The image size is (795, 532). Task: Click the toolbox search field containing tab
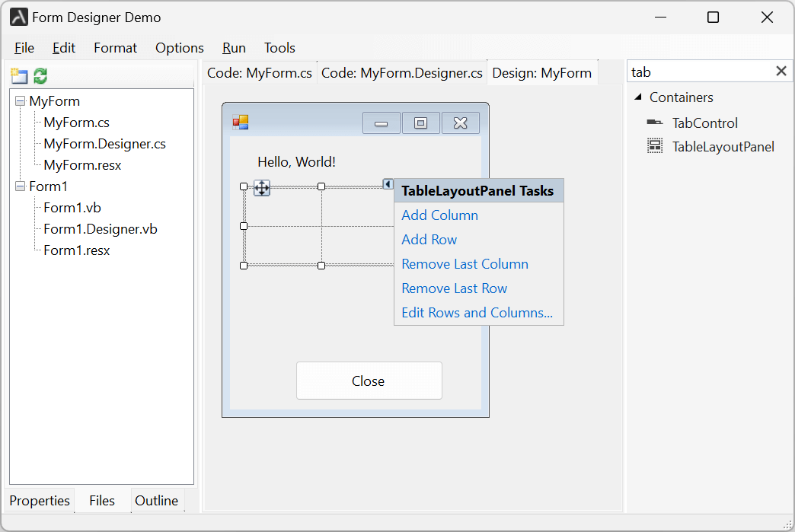(700, 72)
